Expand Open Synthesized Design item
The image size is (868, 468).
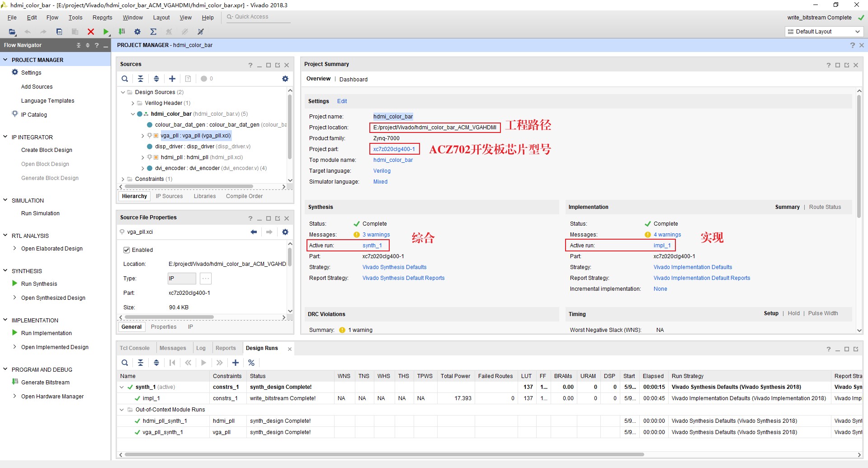15,298
